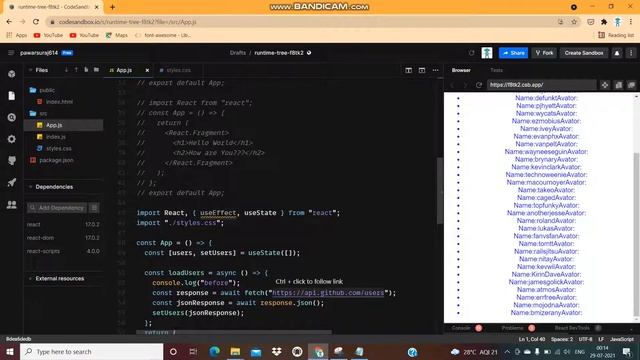Open the Live collaboration people icon

[x=11, y=204]
